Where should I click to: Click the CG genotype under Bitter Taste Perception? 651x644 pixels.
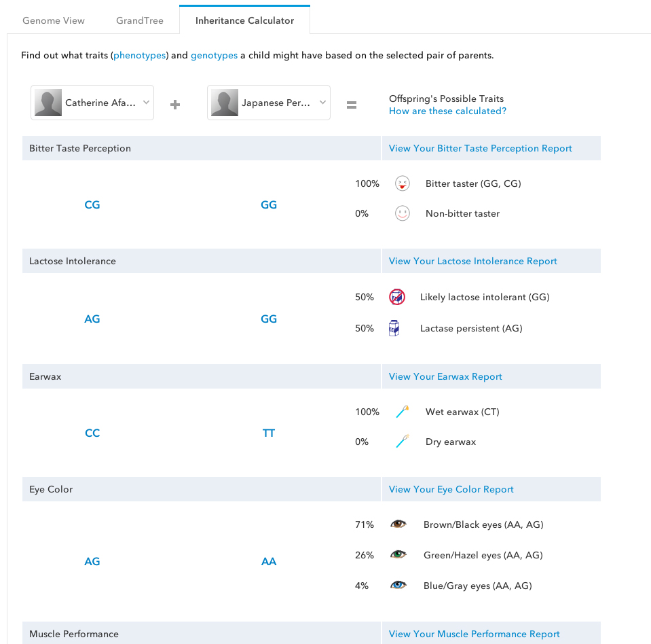pos(92,204)
